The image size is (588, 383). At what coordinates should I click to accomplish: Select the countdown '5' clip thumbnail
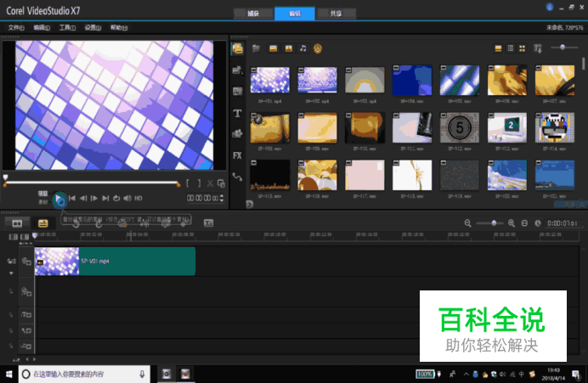[x=460, y=127]
